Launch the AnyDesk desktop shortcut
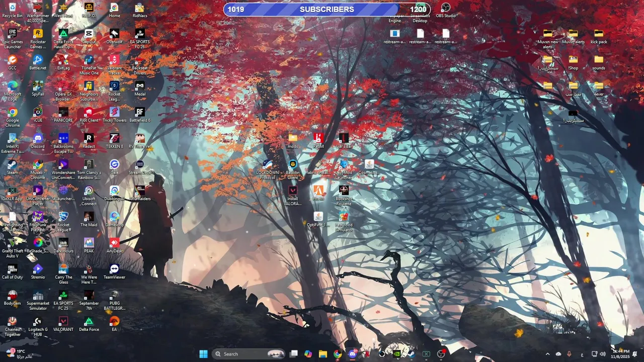Viewport: 644px width, 362px height. pyautogui.click(x=114, y=245)
